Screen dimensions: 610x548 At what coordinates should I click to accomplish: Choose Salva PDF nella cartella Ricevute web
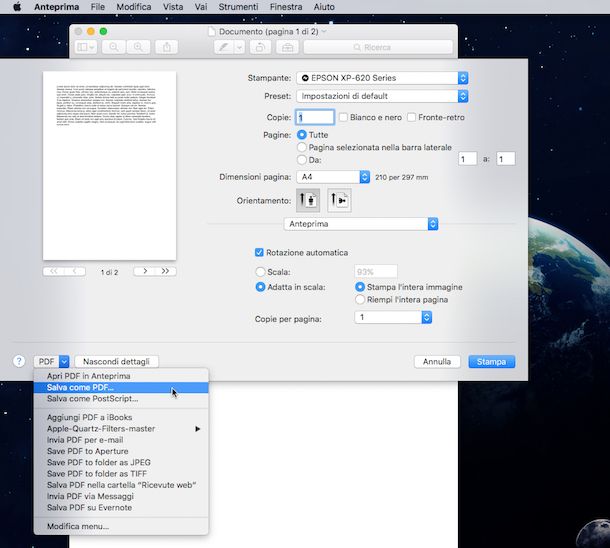(121, 485)
